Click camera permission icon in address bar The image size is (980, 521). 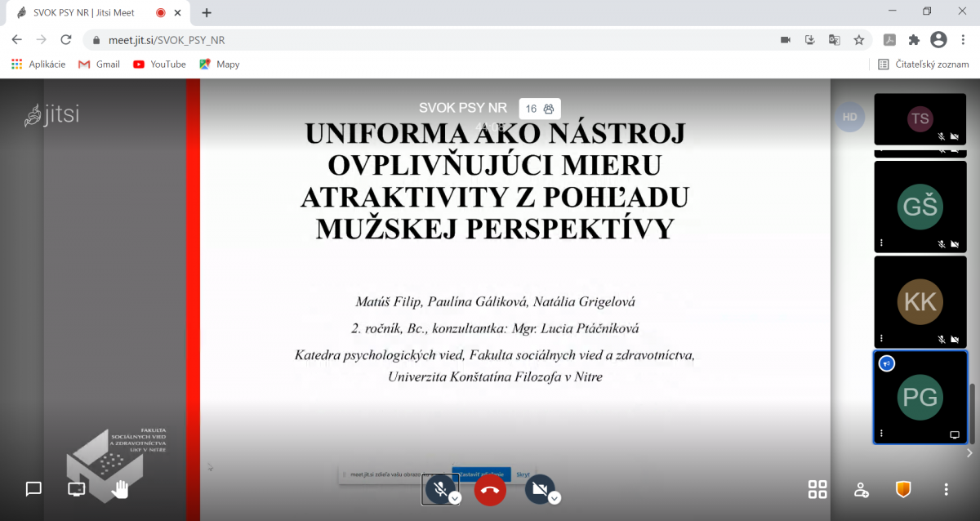(x=786, y=39)
